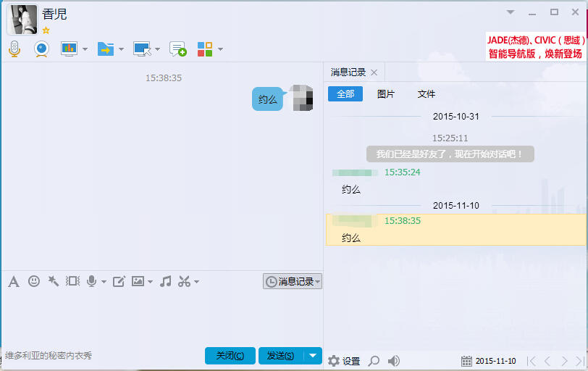The width and height of the screenshot is (588, 371).
Task: Switch to 图片 filter tab
Action: 386,93
